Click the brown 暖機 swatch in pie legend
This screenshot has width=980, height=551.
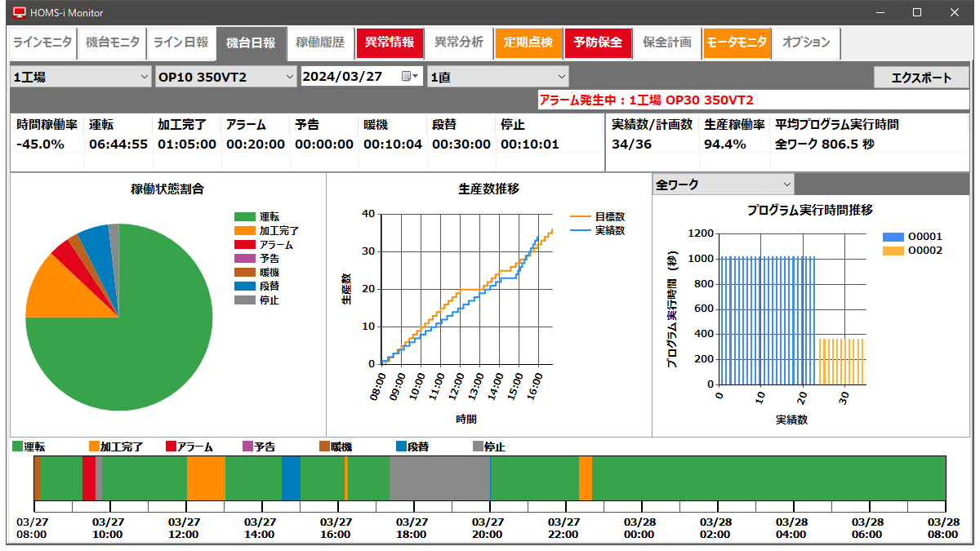click(x=244, y=273)
